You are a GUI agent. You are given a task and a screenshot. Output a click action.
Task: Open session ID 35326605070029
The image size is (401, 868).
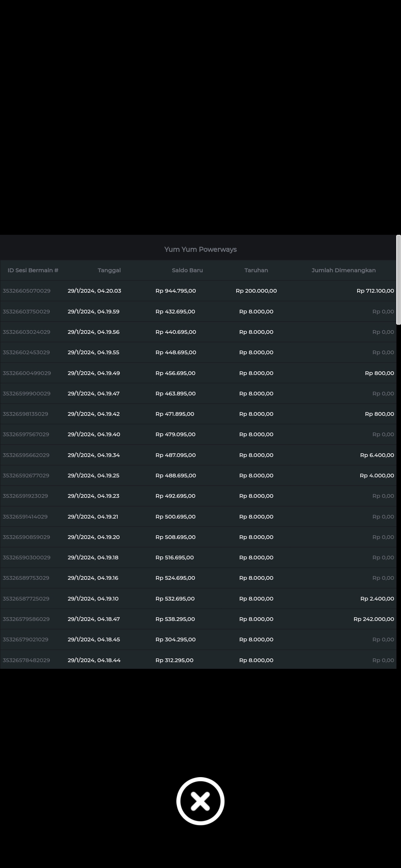[26, 291]
